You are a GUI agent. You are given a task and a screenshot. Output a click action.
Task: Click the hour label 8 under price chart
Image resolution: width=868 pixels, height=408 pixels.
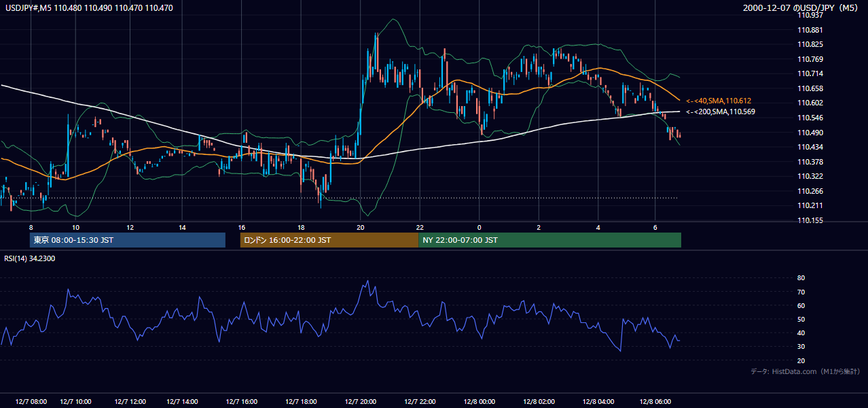pyautogui.click(x=31, y=227)
